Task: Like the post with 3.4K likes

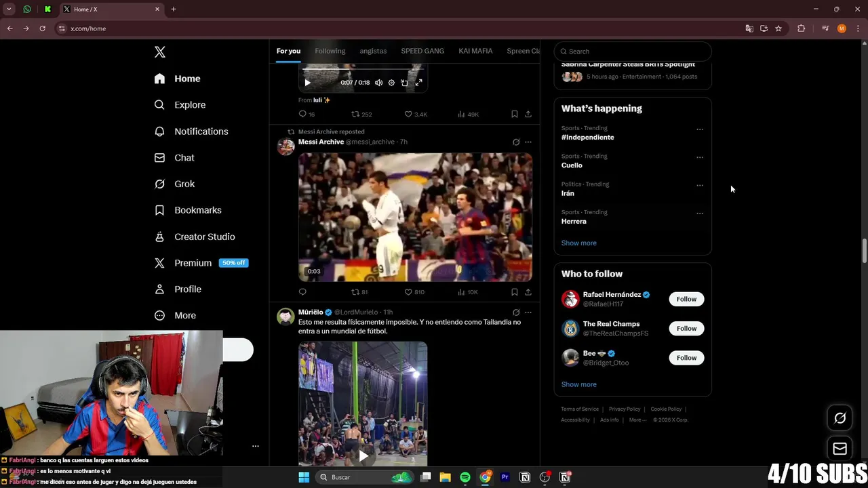Action: (x=415, y=115)
